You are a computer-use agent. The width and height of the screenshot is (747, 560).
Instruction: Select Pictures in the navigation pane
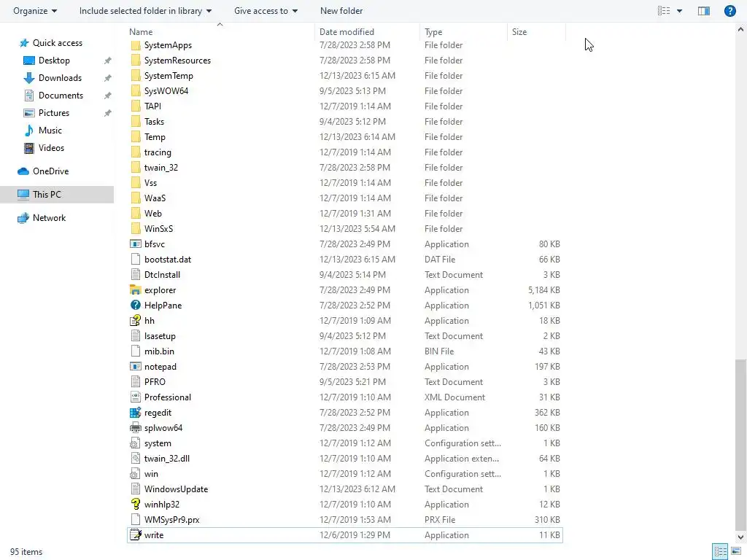point(54,113)
